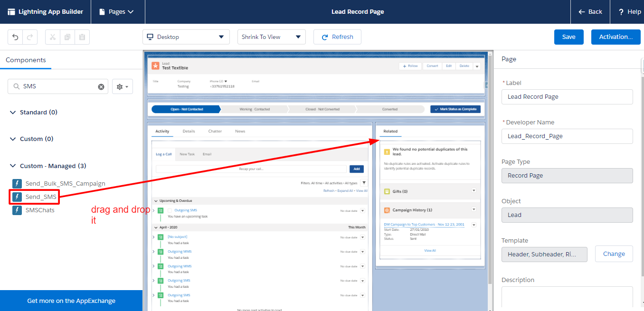The height and width of the screenshot is (311, 644).
Task: Focus the component search box
Action: [x=58, y=86]
